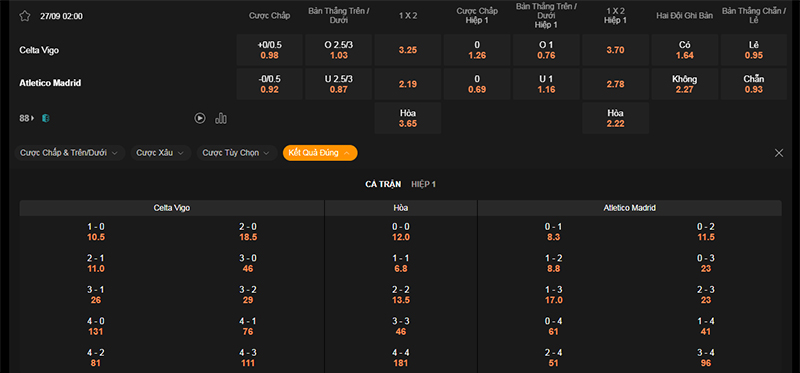Viewport: 800px width, 373px height.
Task: Pick Celta Vigo 1X2 odds 3.25
Action: click(x=408, y=50)
